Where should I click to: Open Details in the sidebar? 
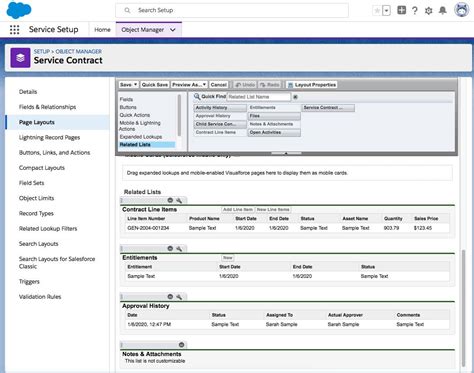28,92
